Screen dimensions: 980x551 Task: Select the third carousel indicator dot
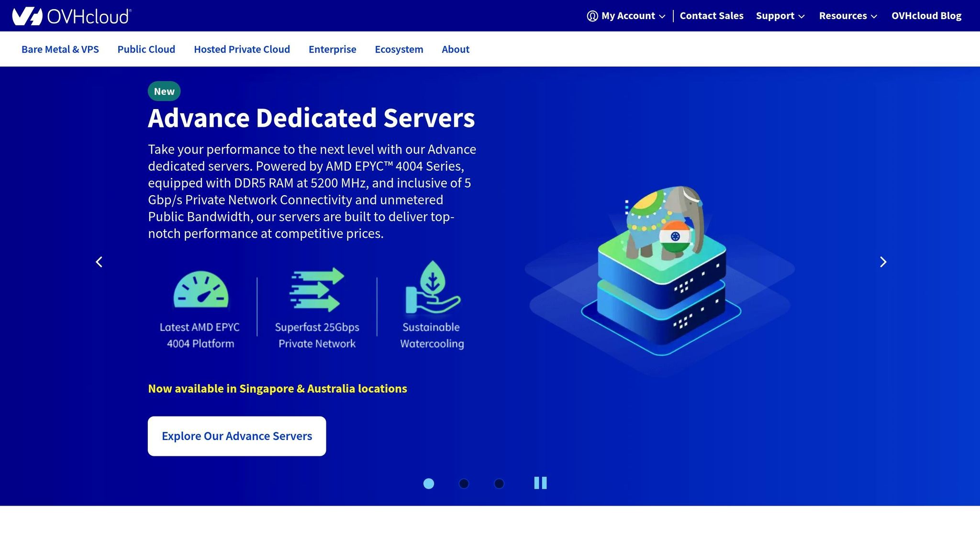pos(499,484)
